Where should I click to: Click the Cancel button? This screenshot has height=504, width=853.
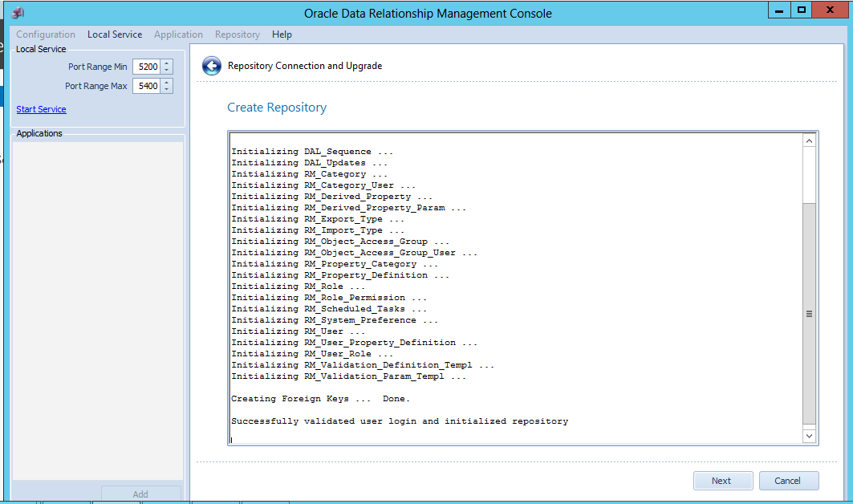789,481
